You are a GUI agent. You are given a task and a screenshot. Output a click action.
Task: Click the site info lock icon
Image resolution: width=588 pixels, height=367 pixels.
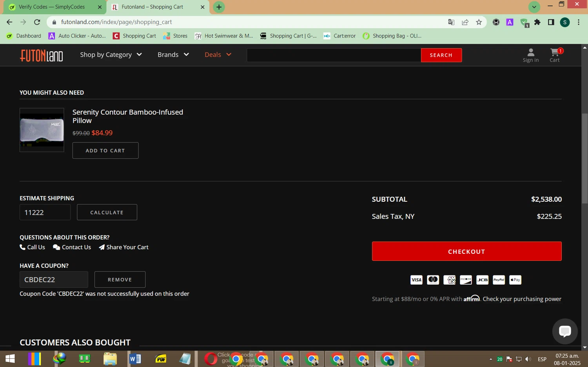54,22
